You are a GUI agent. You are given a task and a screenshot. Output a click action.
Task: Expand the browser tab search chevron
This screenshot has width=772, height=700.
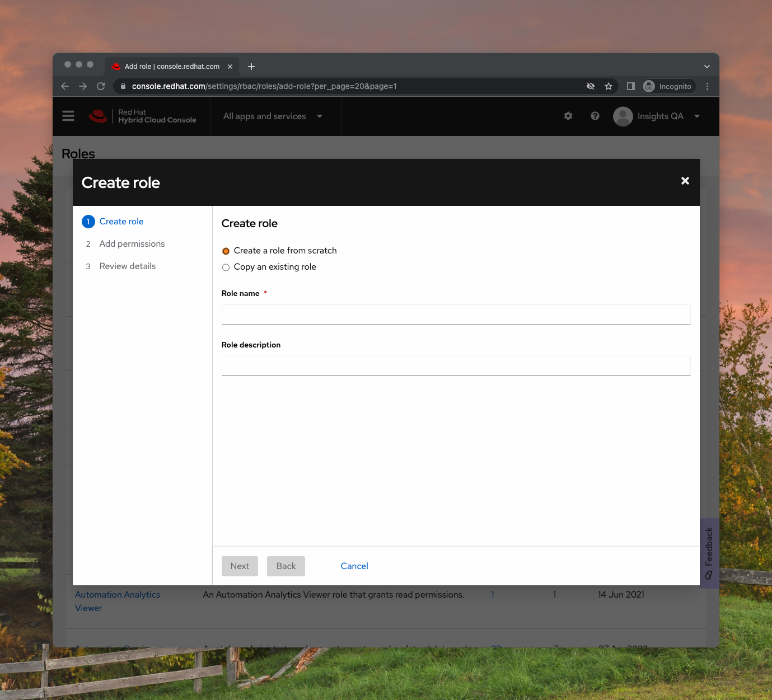pyautogui.click(x=707, y=67)
